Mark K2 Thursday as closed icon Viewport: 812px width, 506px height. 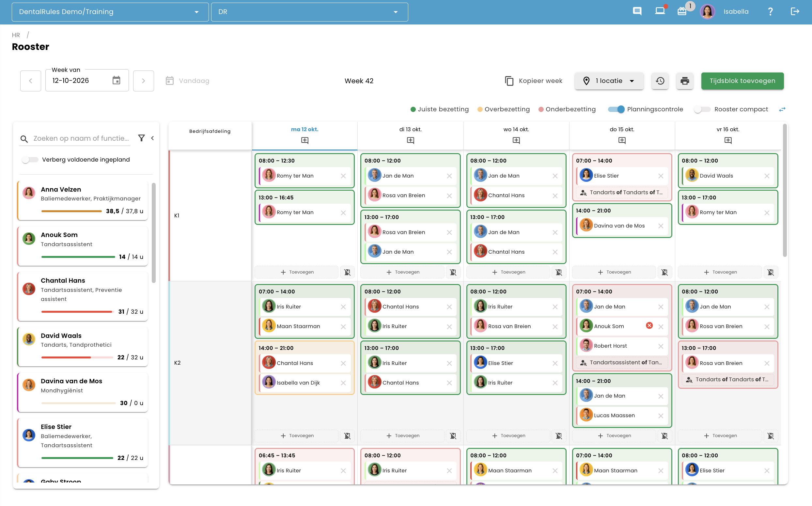pyautogui.click(x=664, y=436)
